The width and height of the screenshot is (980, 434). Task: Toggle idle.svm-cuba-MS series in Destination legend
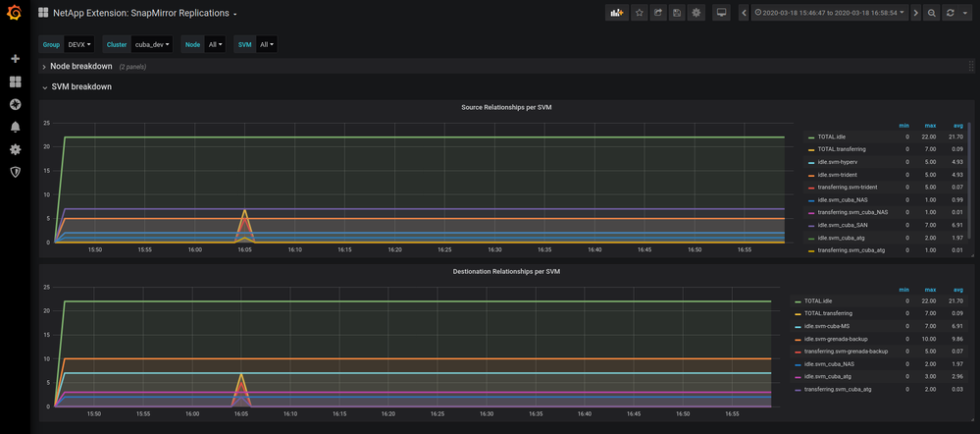point(828,326)
